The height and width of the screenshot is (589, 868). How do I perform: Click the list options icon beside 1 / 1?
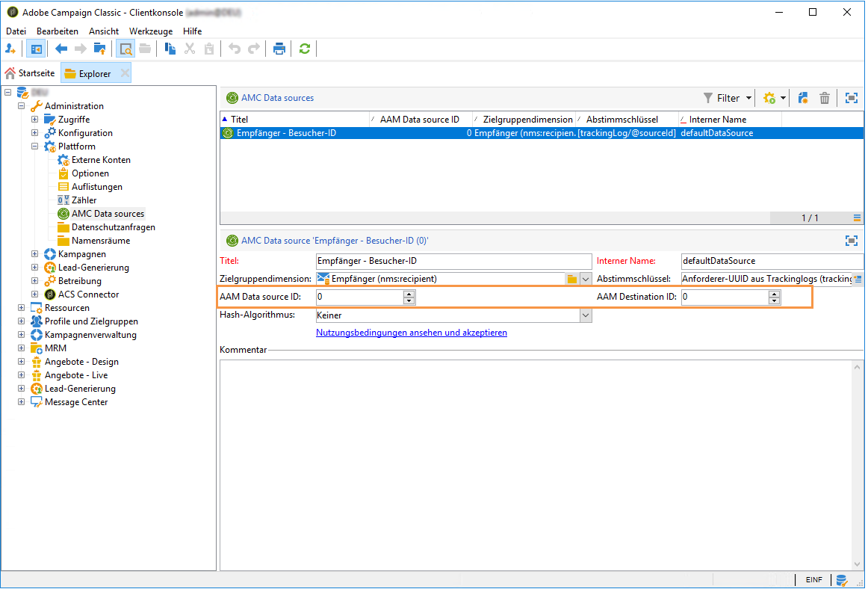point(857,218)
